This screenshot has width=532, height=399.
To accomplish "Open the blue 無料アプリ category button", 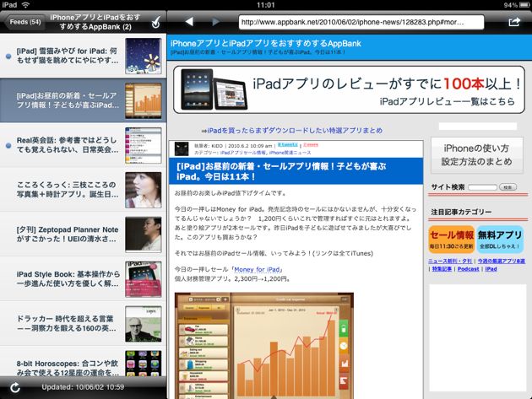I will click(500, 240).
